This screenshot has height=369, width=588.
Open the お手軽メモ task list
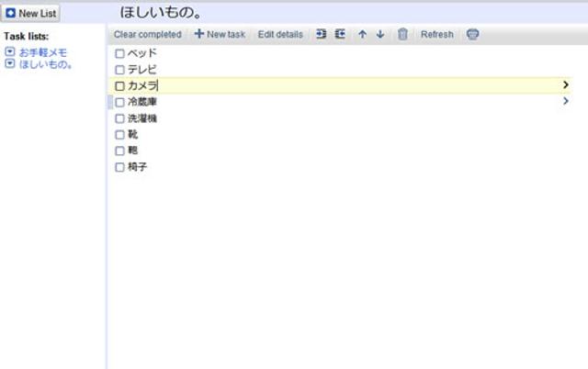pos(43,52)
